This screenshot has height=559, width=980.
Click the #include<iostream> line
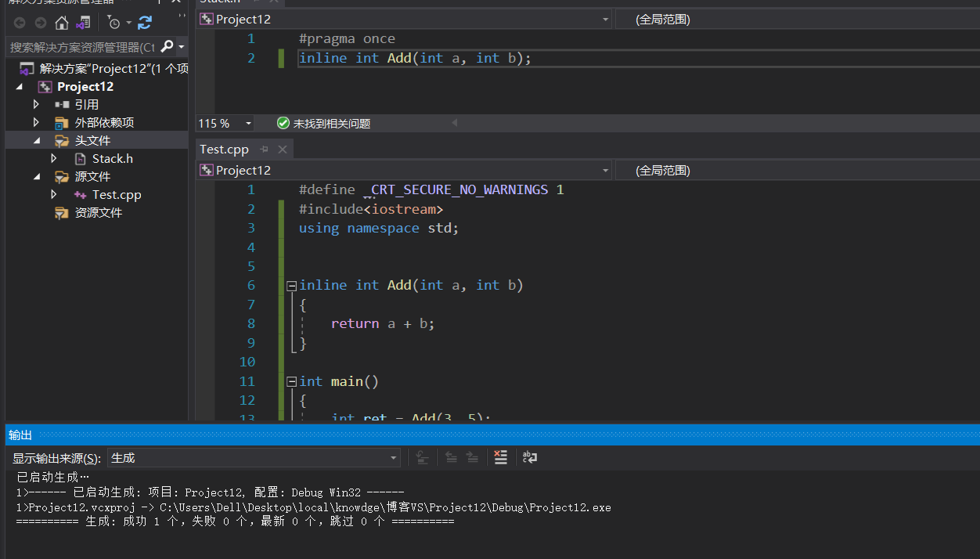[371, 209]
